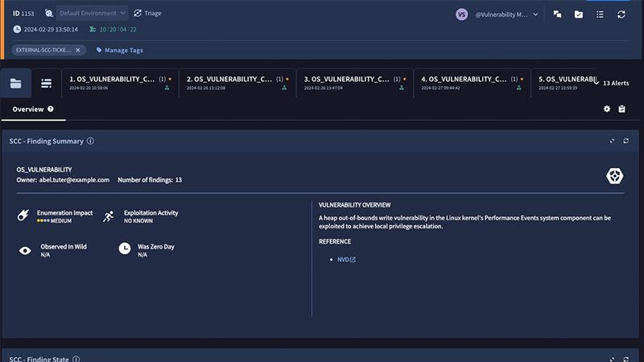Select alert tab 2. OS_VULNERABILITY_C...
644x362 pixels.
pos(237,83)
